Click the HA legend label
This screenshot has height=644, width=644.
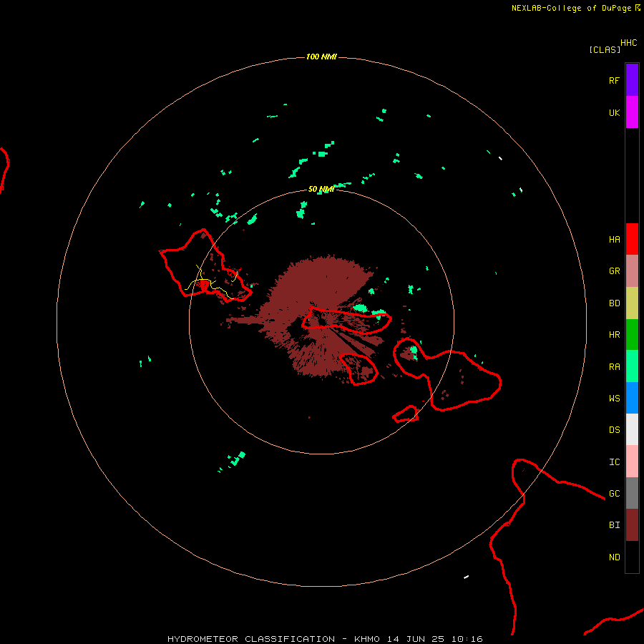pyautogui.click(x=614, y=239)
